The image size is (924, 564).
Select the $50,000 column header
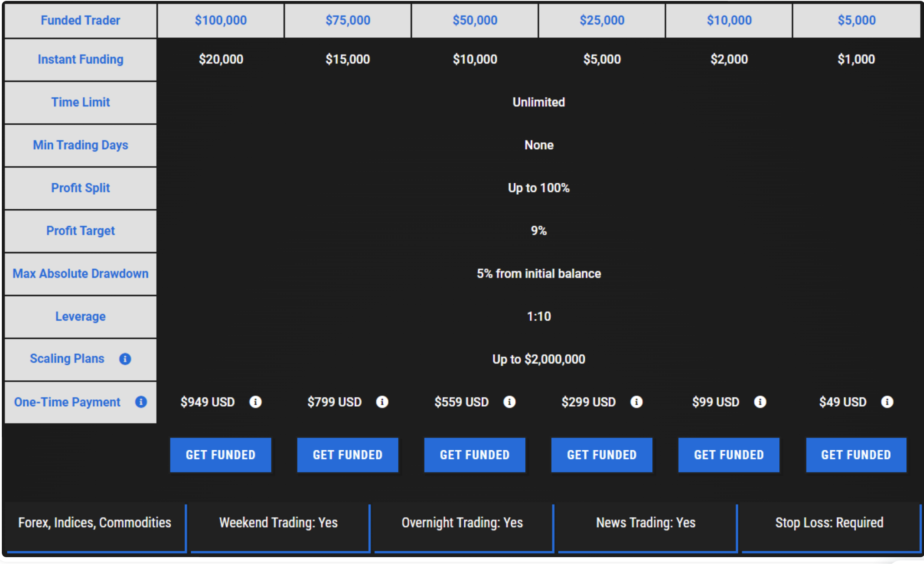(475, 20)
